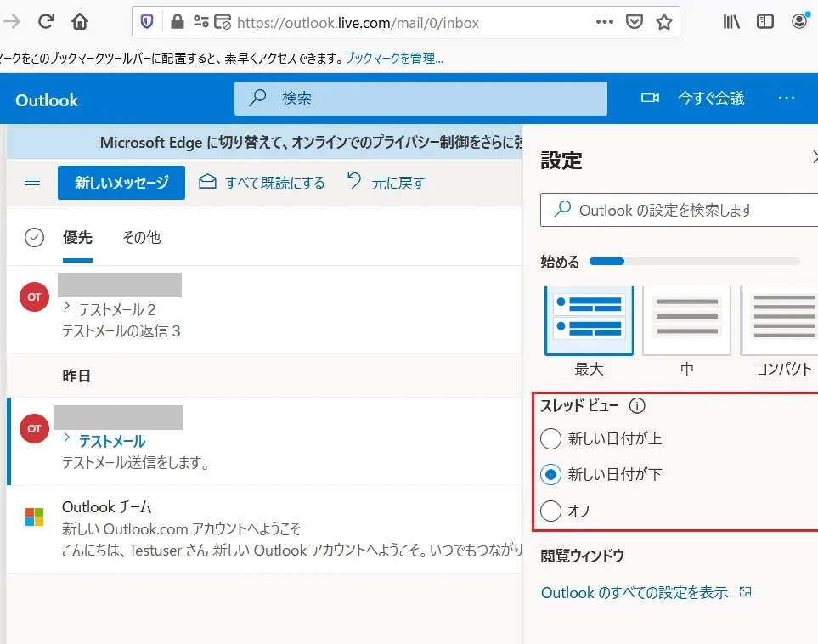
Task: Expand the テストメール 2 conversation thread chevron
Action: click(67, 306)
